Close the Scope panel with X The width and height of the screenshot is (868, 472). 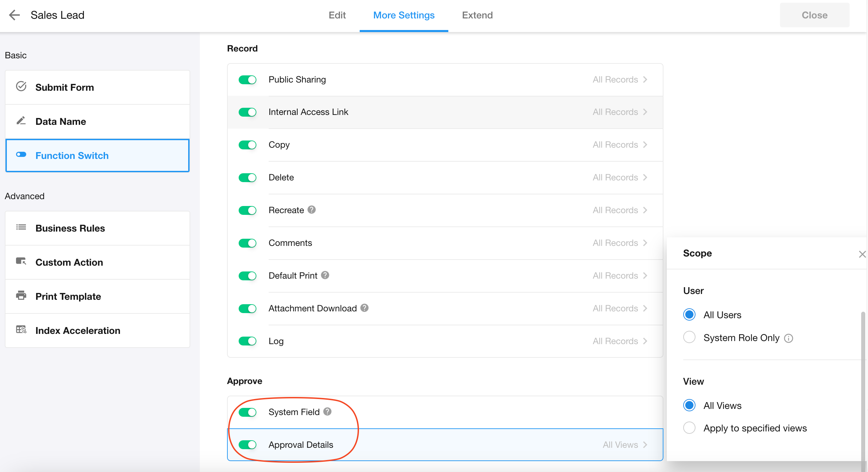pos(862,254)
